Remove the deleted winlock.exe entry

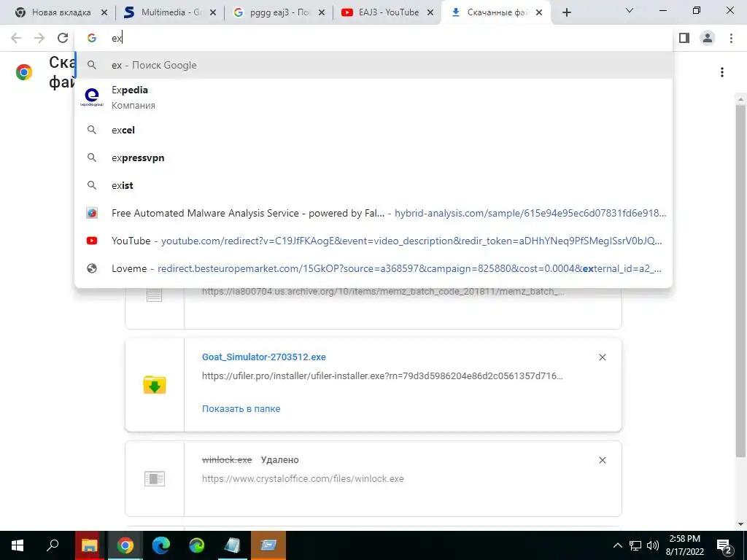(x=602, y=460)
